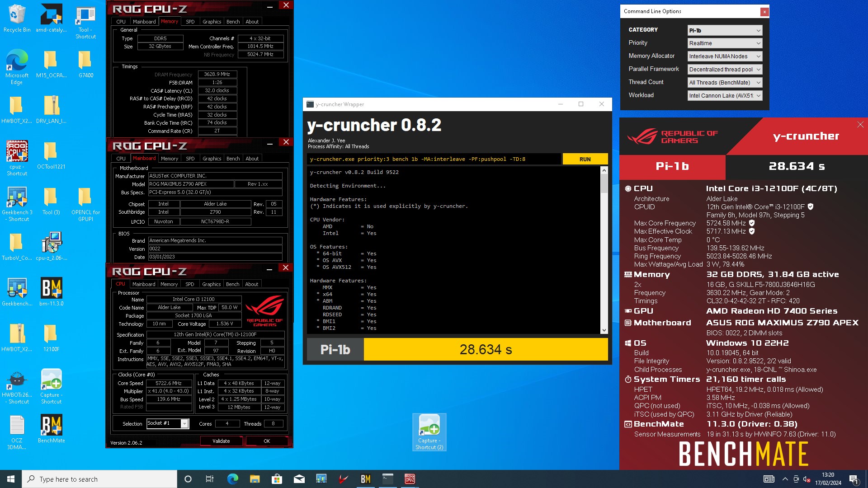Open the notification center icon
Screen dimensions: 868x488
click(x=854, y=479)
